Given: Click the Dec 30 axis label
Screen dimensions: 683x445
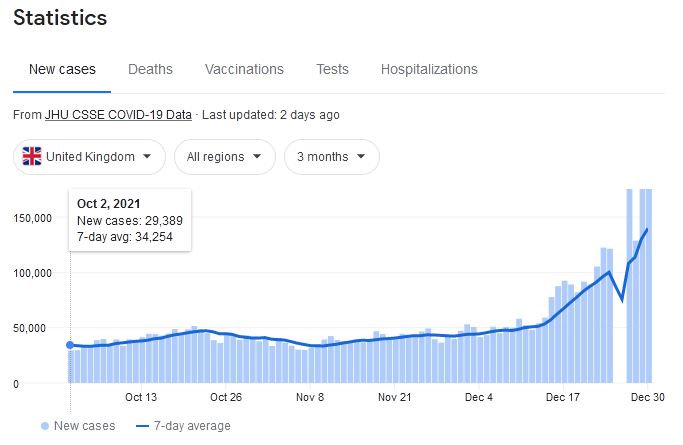Looking at the screenshot, I should coord(648,397).
